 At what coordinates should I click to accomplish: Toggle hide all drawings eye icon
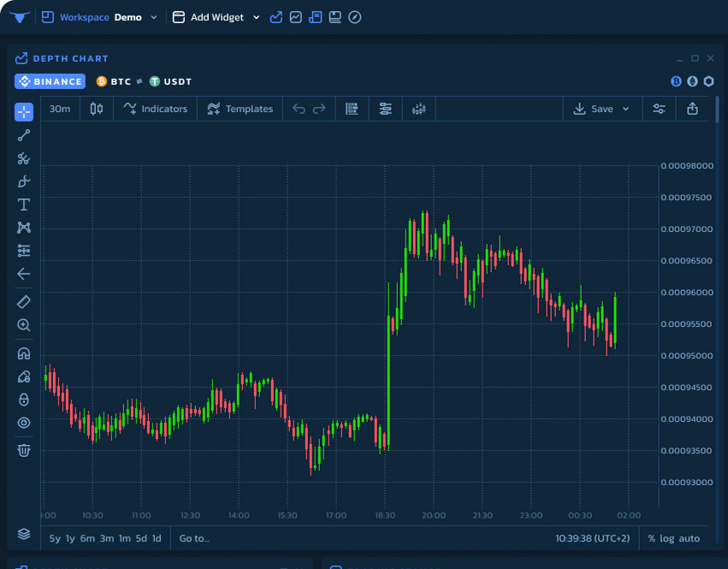24,423
